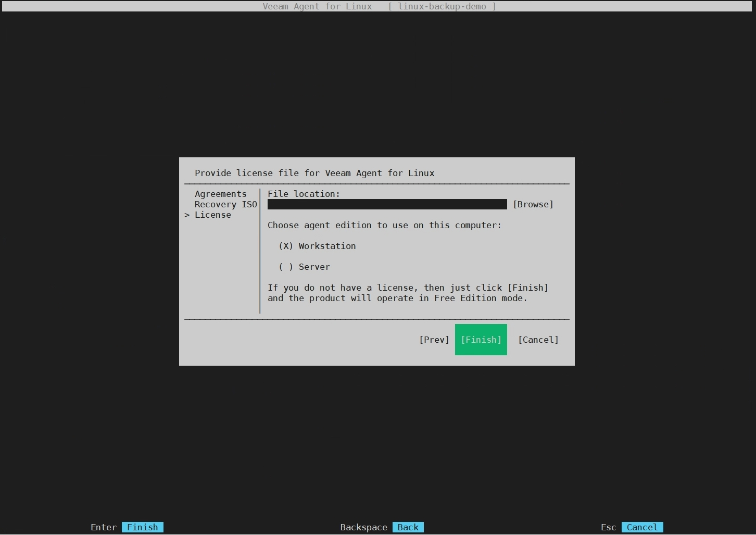Select the Server edition radio option
The width and height of the screenshot is (756, 535).
coord(304,267)
